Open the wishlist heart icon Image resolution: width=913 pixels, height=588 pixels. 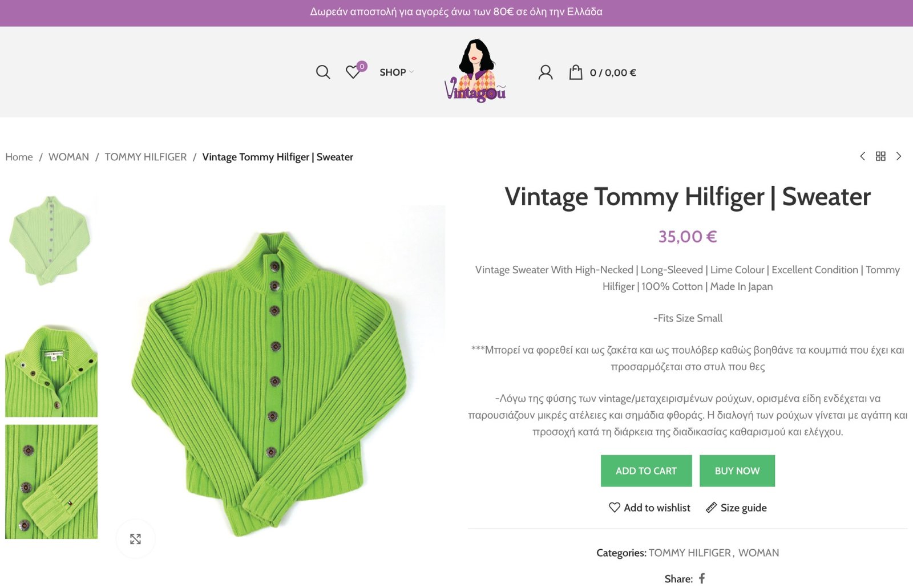pos(352,73)
